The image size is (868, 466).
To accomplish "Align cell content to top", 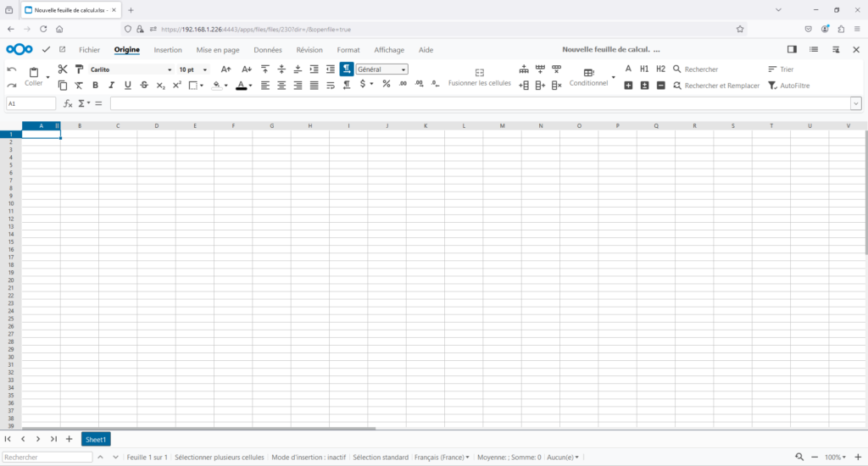I will pos(265,69).
